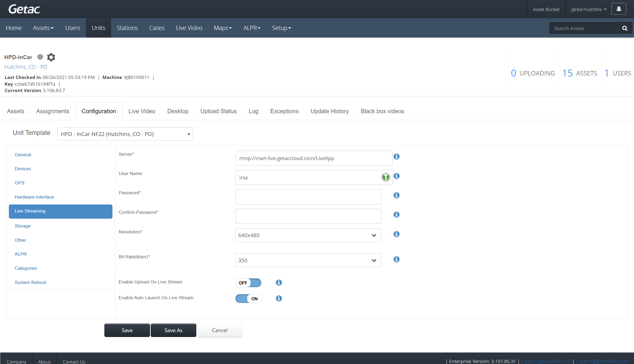
Task: Click the Getac logo
Action: coord(24,9)
